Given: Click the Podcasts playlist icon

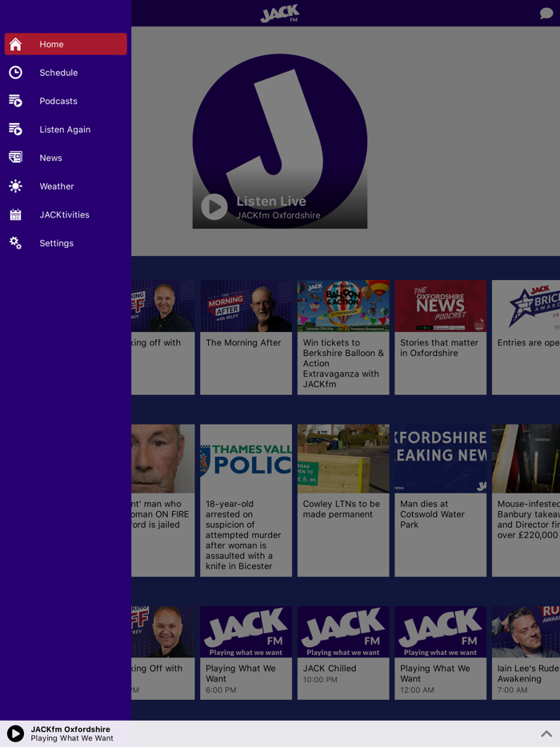Looking at the screenshot, I should point(15,101).
